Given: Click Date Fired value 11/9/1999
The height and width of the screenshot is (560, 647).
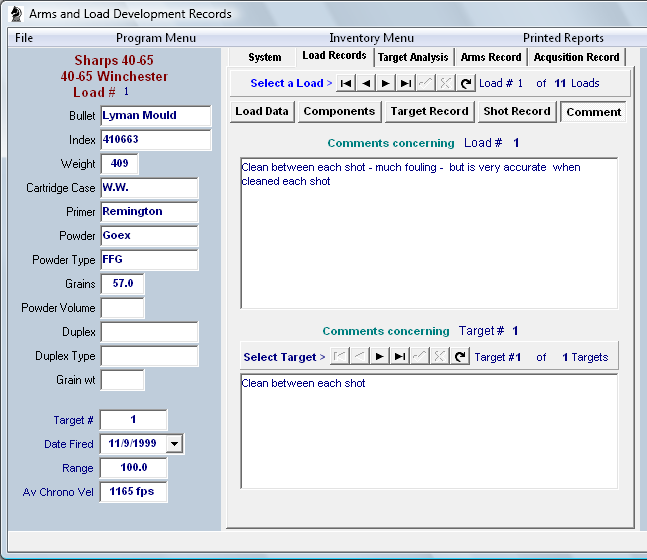Looking at the screenshot, I should pos(132,444).
